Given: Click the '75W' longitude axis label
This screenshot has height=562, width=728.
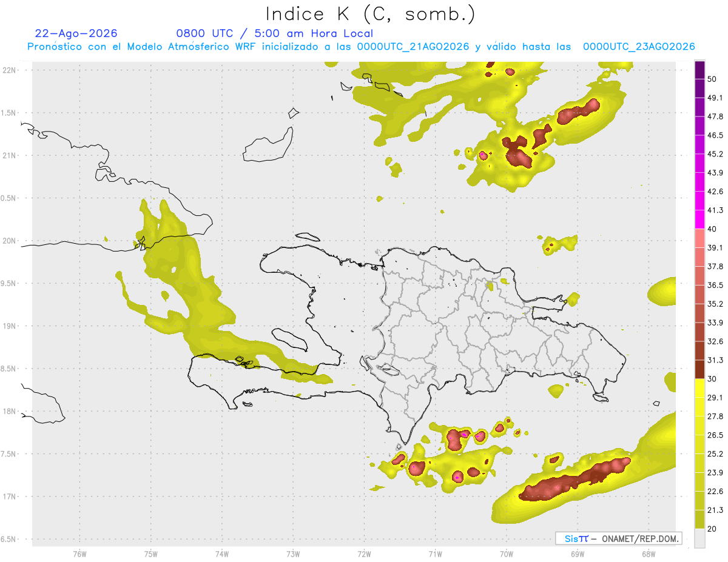Looking at the screenshot, I should click(x=151, y=554).
